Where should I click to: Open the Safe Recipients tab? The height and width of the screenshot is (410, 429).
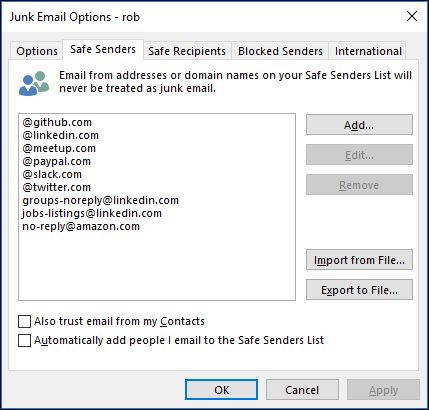(187, 51)
